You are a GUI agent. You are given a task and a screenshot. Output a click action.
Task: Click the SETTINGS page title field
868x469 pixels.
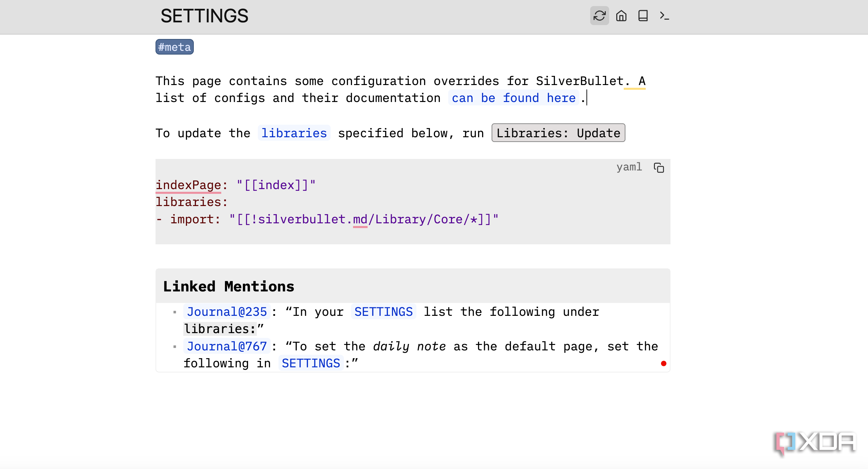tap(205, 16)
